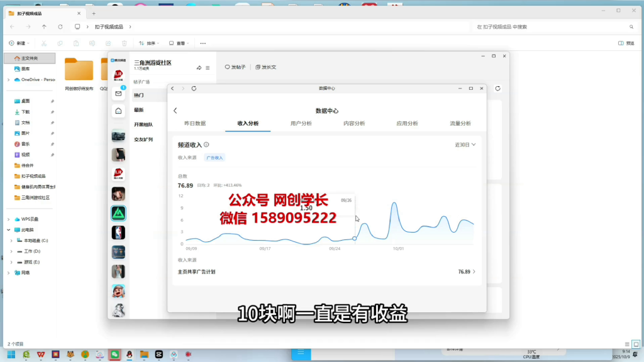This screenshot has height=362, width=644.
Task: Switch to the 用户分析 tab
Action: pos(301,124)
